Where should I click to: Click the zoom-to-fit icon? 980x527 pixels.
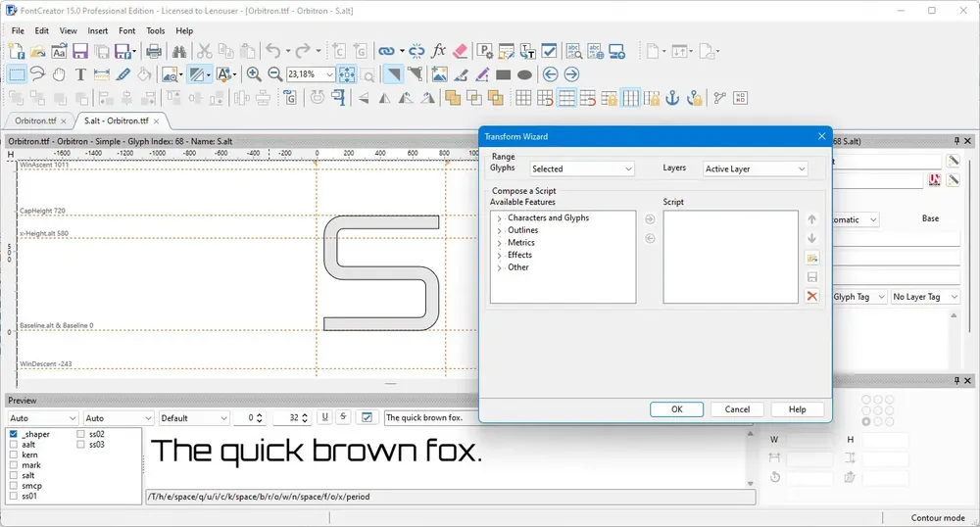(x=347, y=74)
